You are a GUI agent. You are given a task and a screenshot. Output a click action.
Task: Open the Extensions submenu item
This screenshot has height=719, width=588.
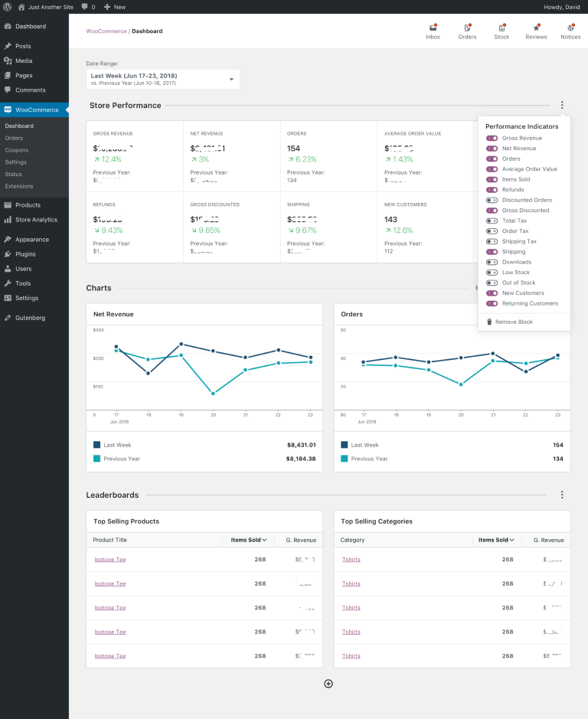[x=19, y=186]
